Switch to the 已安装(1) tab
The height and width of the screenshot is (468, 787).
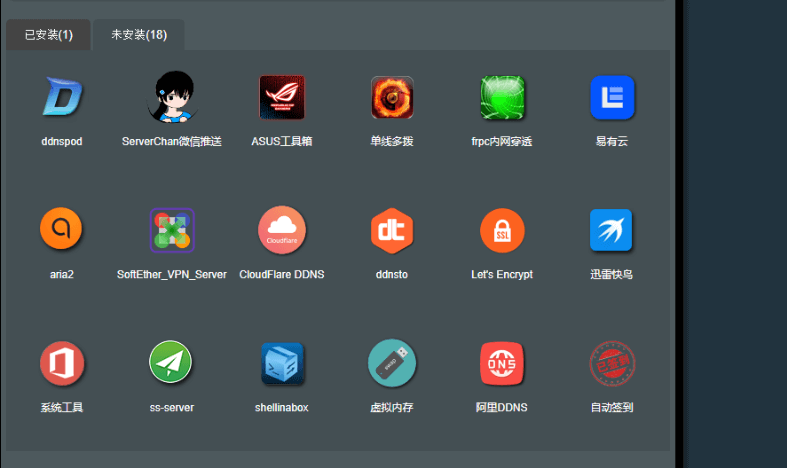[48, 35]
